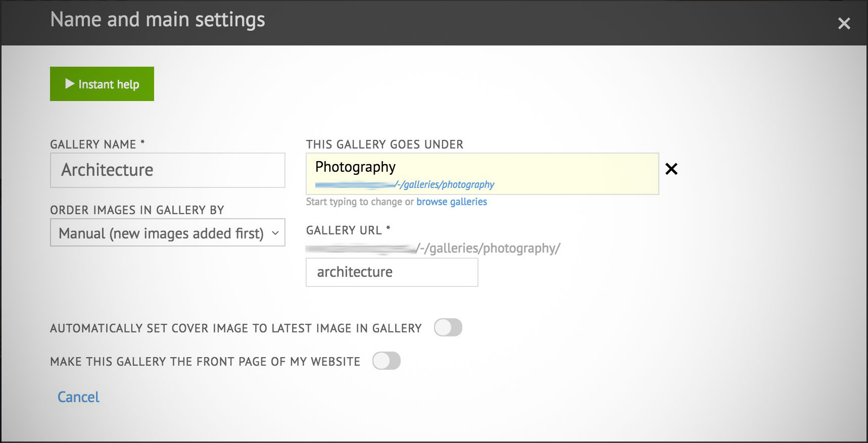Screen dimensions: 868x443
Task: Click the Gallery URL label
Action: (x=344, y=230)
